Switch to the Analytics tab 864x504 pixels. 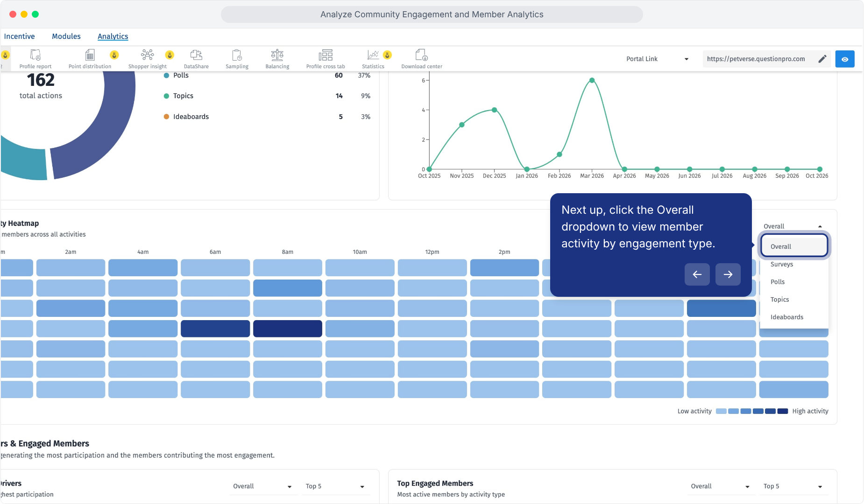point(113,36)
